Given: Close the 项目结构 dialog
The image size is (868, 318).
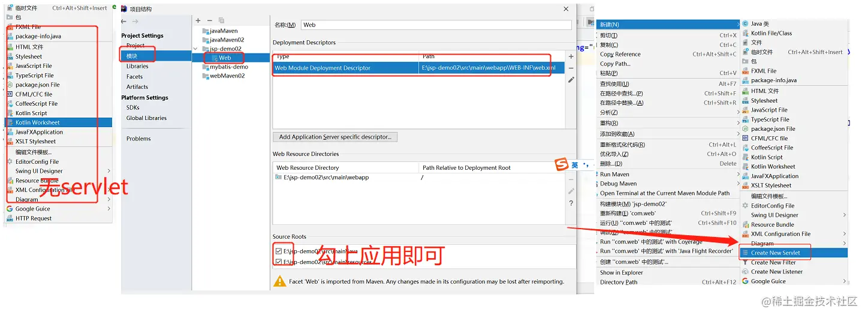Looking at the screenshot, I should click(566, 9).
